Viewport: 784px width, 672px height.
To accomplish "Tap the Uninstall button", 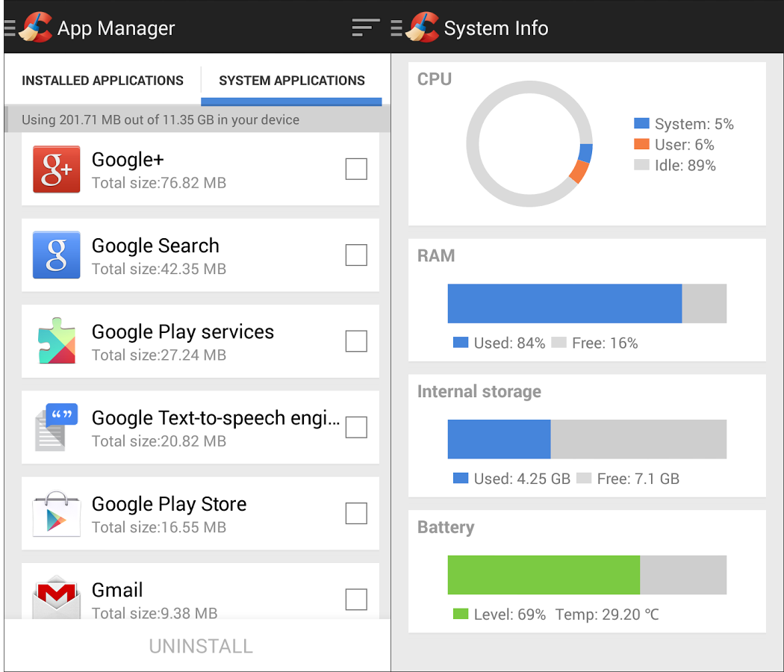I will 201,646.
